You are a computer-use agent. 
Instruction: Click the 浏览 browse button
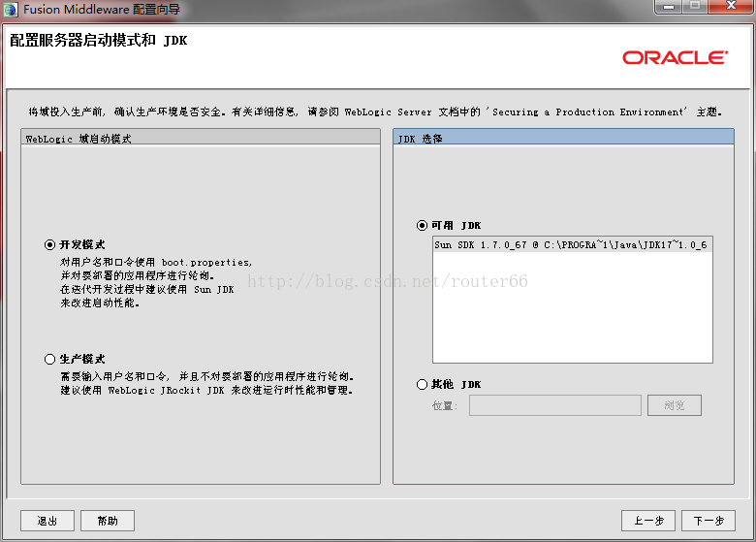[x=674, y=405]
